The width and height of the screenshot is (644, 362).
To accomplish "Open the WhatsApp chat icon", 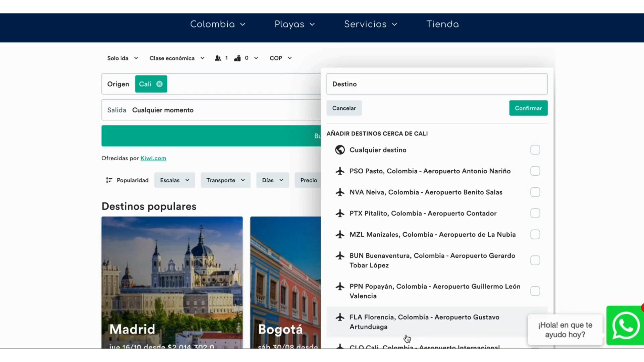I will point(625,325).
